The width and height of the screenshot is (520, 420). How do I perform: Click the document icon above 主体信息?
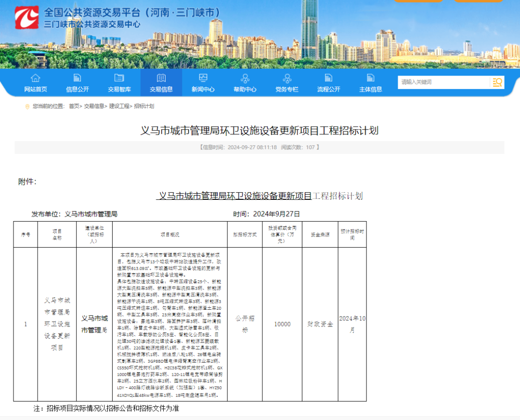coord(370,78)
